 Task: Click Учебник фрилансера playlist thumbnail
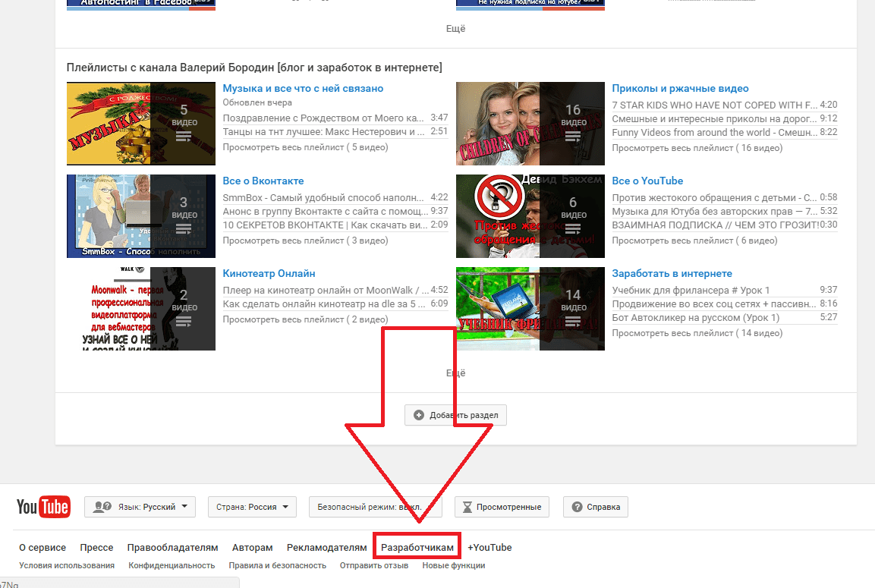pyautogui.click(x=530, y=309)
